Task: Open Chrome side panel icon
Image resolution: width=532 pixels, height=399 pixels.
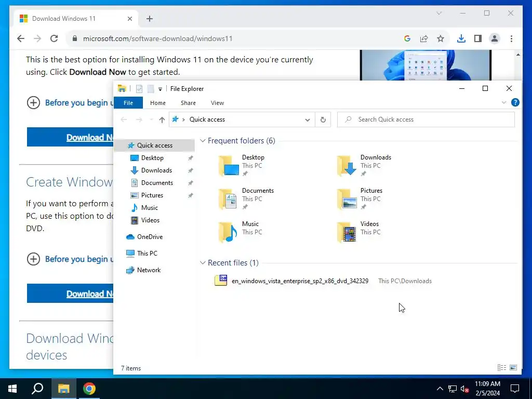Action: pyautogui.click(x=478, y=38)
